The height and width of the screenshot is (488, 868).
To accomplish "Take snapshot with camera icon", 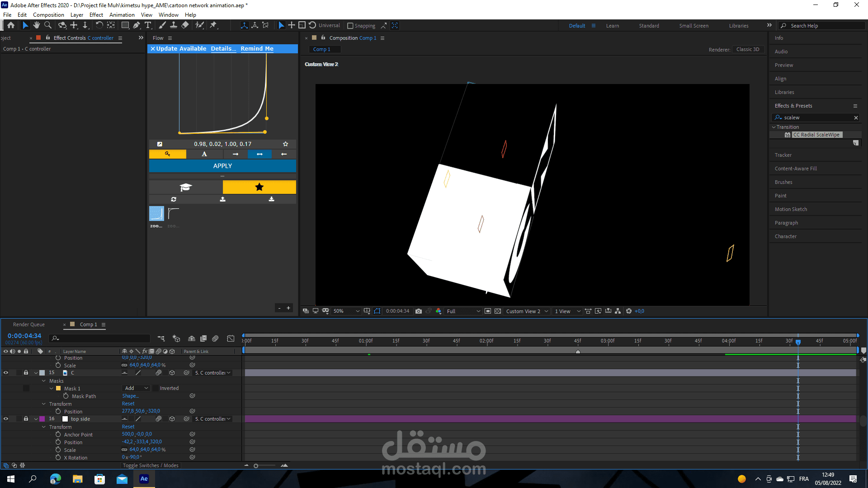I will point(419,311).
